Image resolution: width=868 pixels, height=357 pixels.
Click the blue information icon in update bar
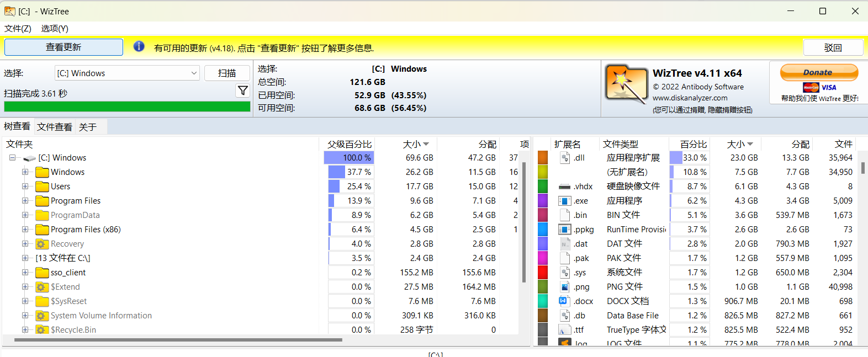tap(139, 47)
